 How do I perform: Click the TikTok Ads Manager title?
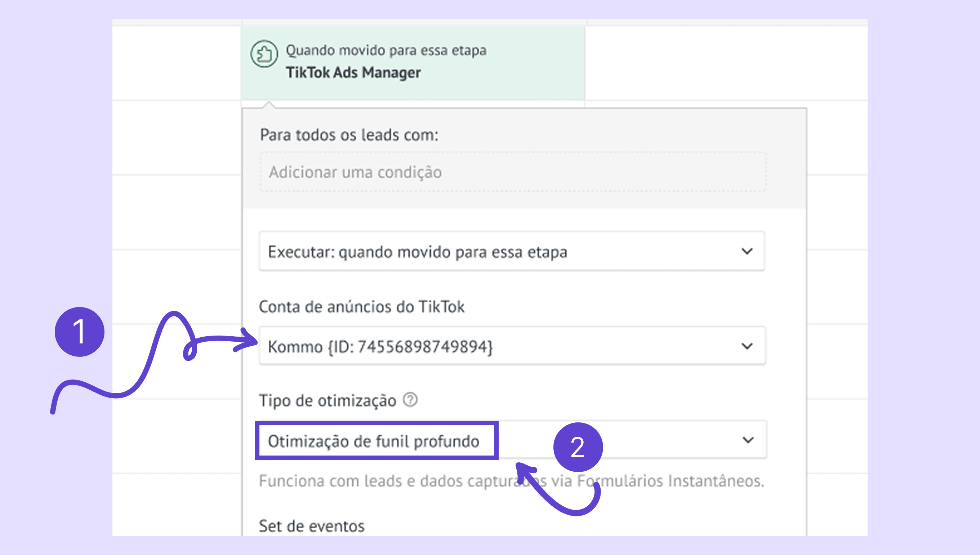coord(353,72)
